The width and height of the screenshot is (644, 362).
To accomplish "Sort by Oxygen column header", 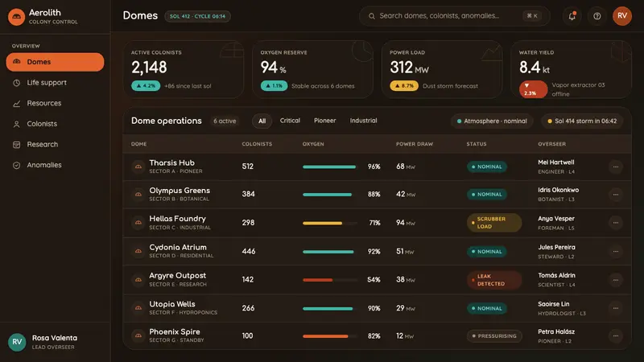I will (313, 144).
